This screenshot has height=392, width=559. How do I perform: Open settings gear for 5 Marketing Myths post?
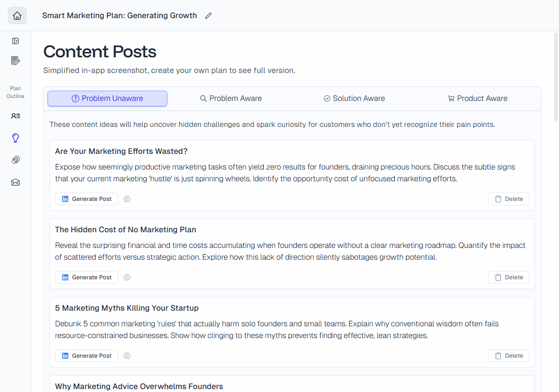pos(127,356)
